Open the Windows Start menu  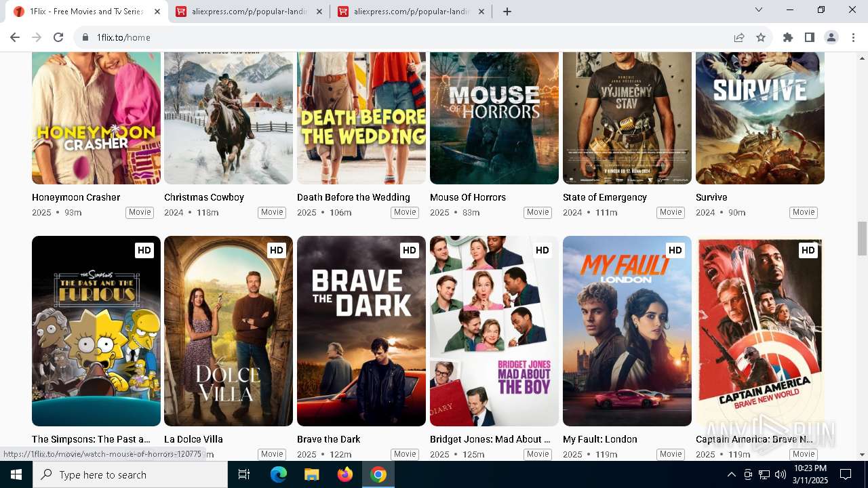[x=16, y=474]
